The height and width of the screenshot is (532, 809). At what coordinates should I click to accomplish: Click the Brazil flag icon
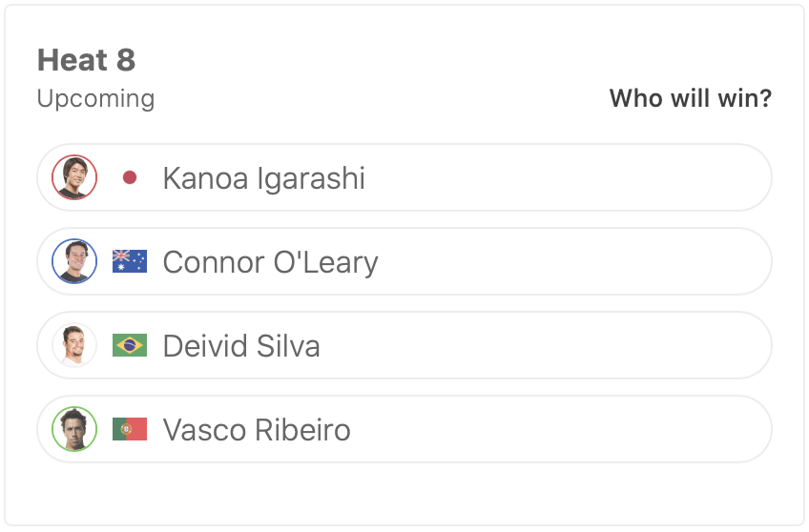[130, 345]
